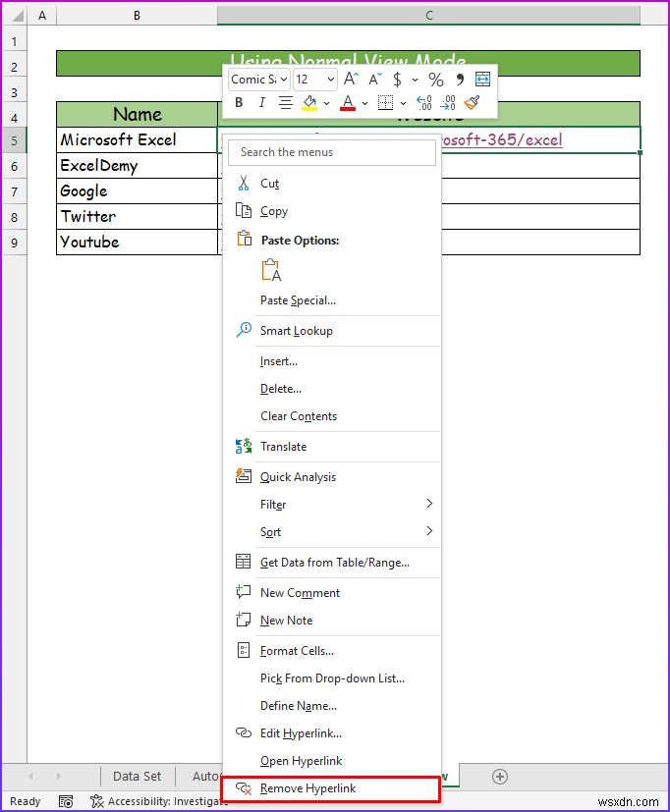Click macro record icon in status bar
This screenshot has height=812, width=670.
(65, 801)
